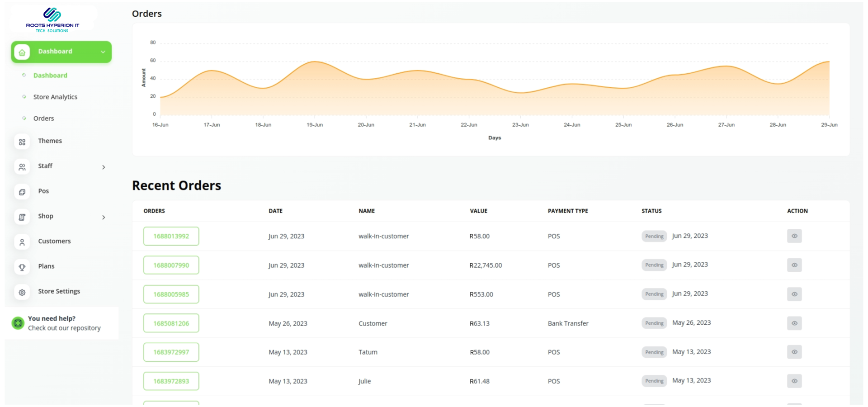Expand the Staff submenu arrow

coord(104,167)
